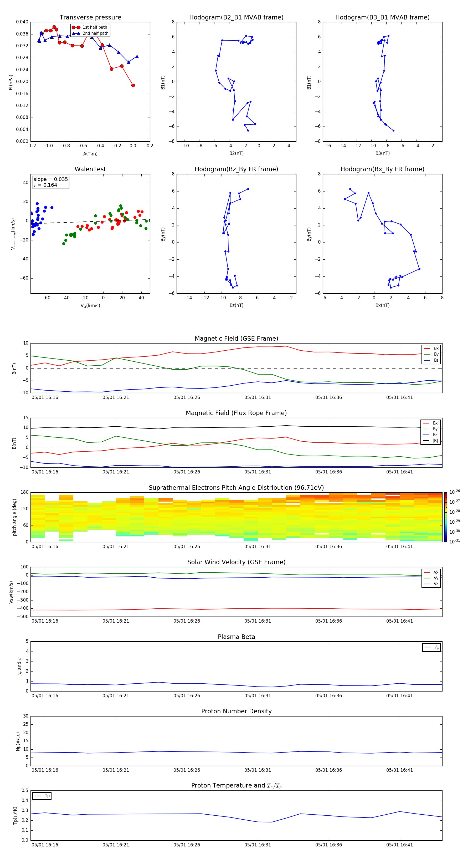Click the 'Magnetic Field (GSE Frame)' title
This screenshot has width=473, height=868.
(x=236, y=339)
